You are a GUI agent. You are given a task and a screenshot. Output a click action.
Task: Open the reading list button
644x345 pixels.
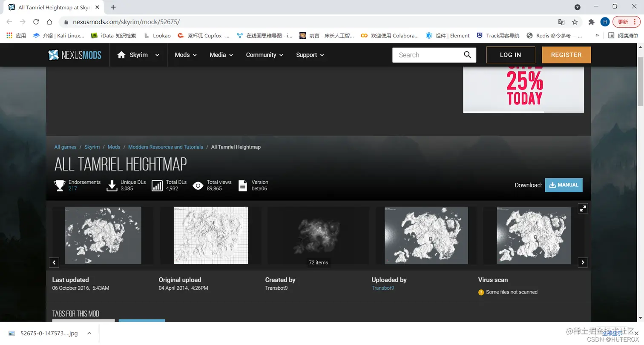pos(623,36)
